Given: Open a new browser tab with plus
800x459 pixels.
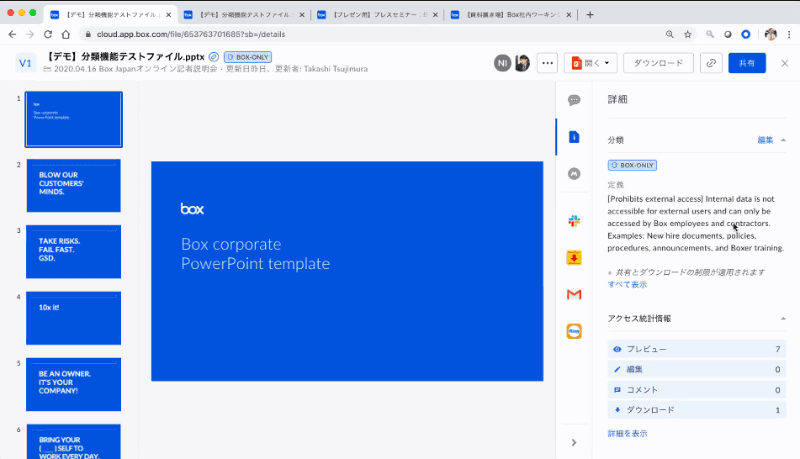Looking at the screenshot, I should coord(590,15).
